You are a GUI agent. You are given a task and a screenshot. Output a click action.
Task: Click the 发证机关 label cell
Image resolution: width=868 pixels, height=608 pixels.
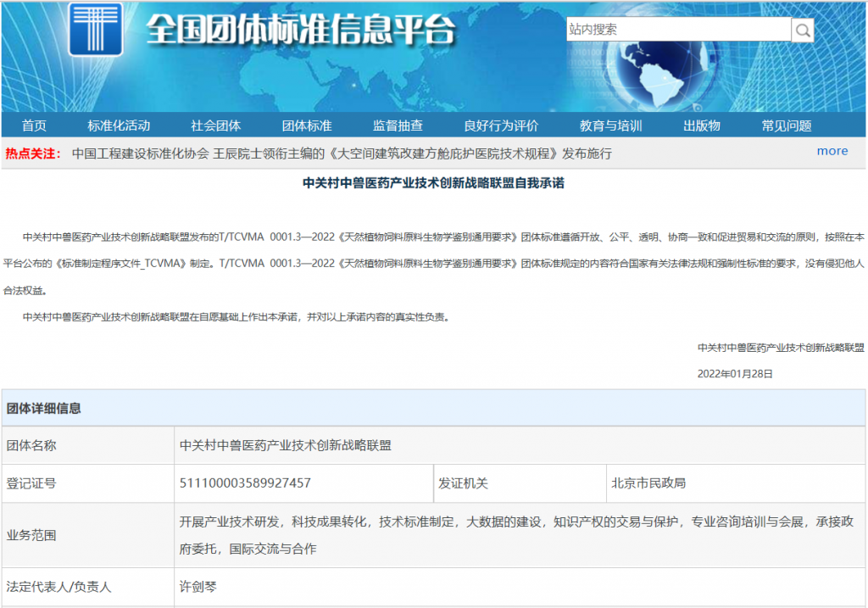coord(520,483)
